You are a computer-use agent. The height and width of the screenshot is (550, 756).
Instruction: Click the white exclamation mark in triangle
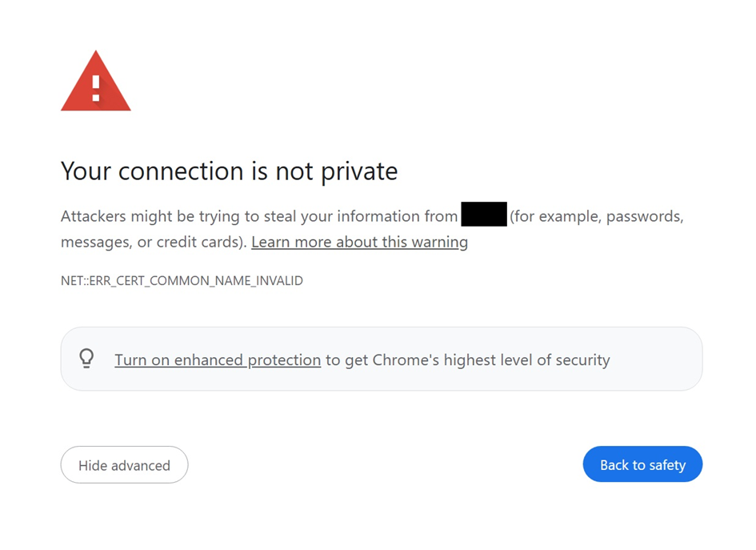click(96, 88)
